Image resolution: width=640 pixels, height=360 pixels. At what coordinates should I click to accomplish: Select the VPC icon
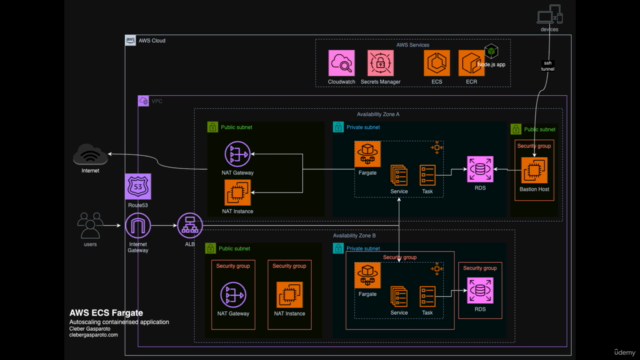click(143, 101)
